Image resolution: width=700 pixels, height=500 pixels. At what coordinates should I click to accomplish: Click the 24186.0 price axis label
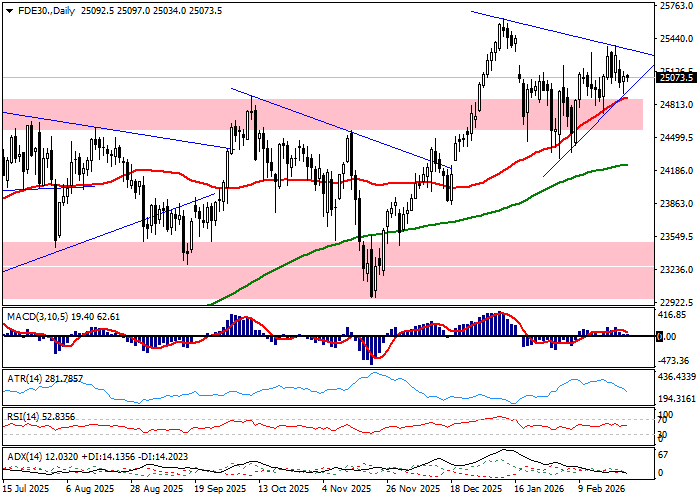pyautogui.click(x=676, y=171)
